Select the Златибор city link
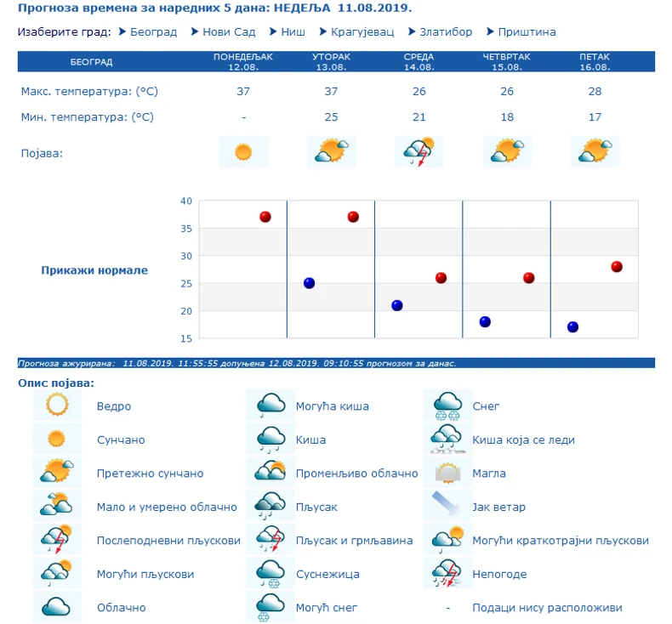Viewport: 672px width, 624px height. pyautogui.click(x=446, y=32)
